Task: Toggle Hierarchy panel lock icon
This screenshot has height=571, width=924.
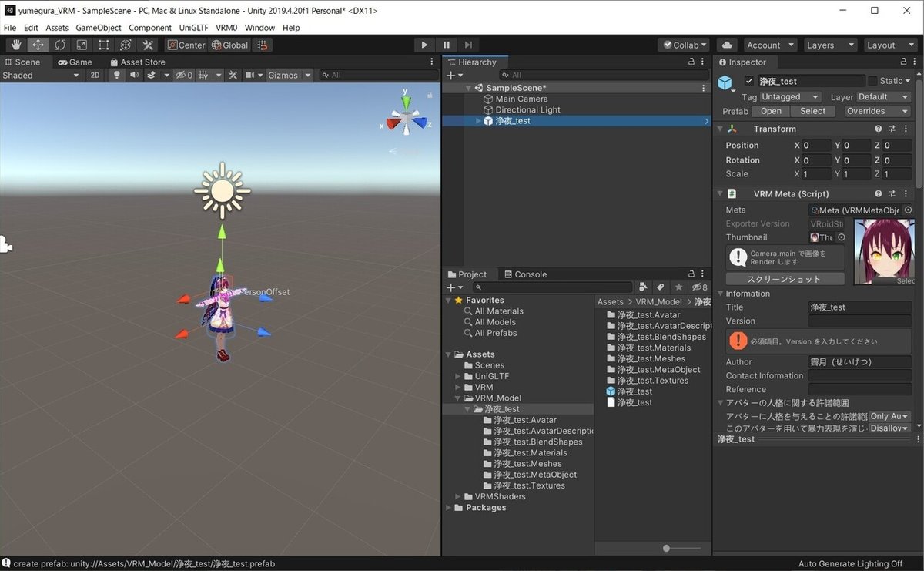Action: (691, 62)
